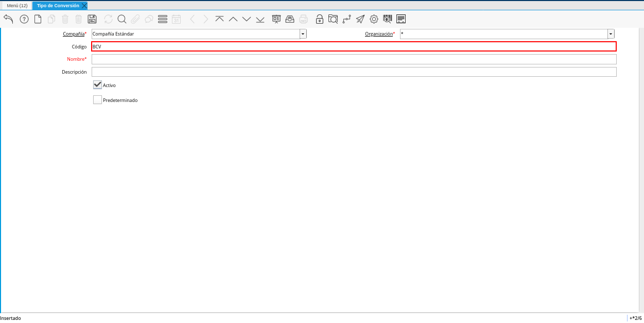Click the Insertado status message
Screen dimensions: 644x323
coord(11,318)
